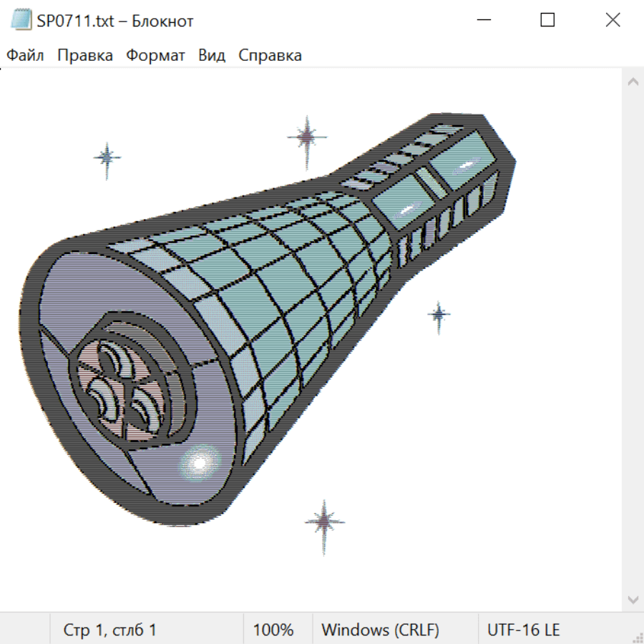Open the Формат menu
The image size is (644, 644).
click(155, 56)
